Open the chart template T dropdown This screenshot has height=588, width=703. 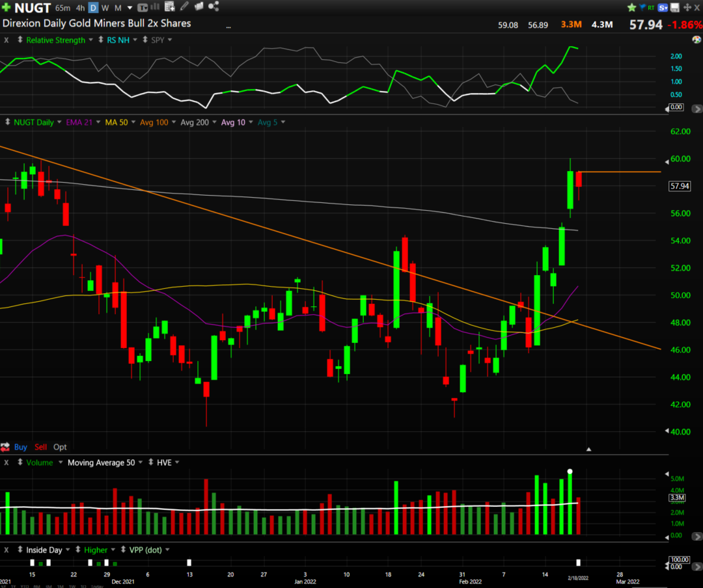coord(143,8)
